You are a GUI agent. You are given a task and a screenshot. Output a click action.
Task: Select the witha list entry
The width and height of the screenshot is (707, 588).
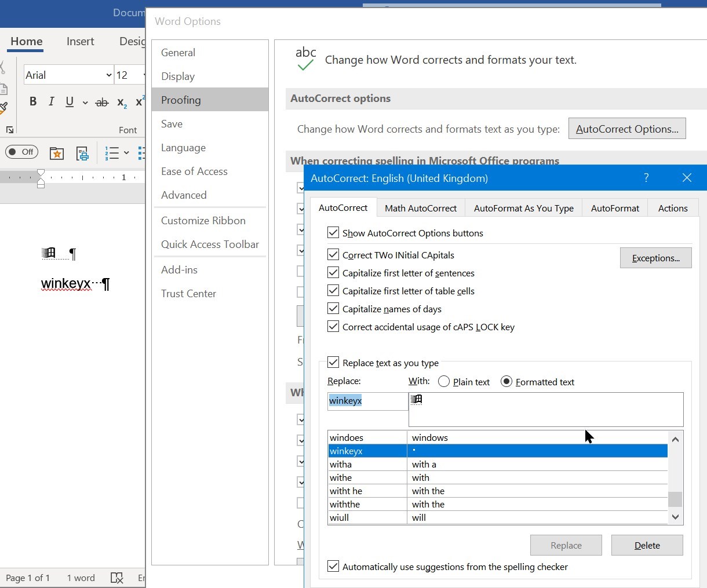(x=498, y=464)
